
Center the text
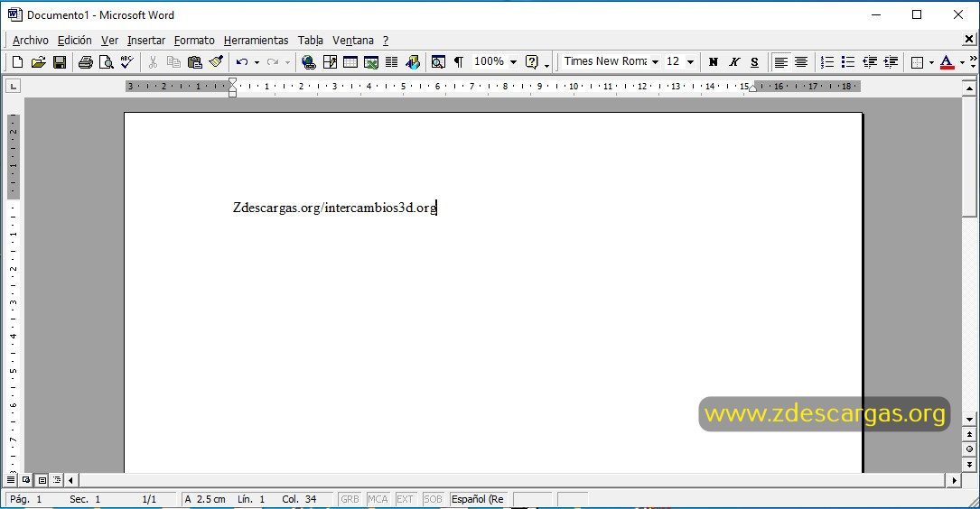pos(801,62)
